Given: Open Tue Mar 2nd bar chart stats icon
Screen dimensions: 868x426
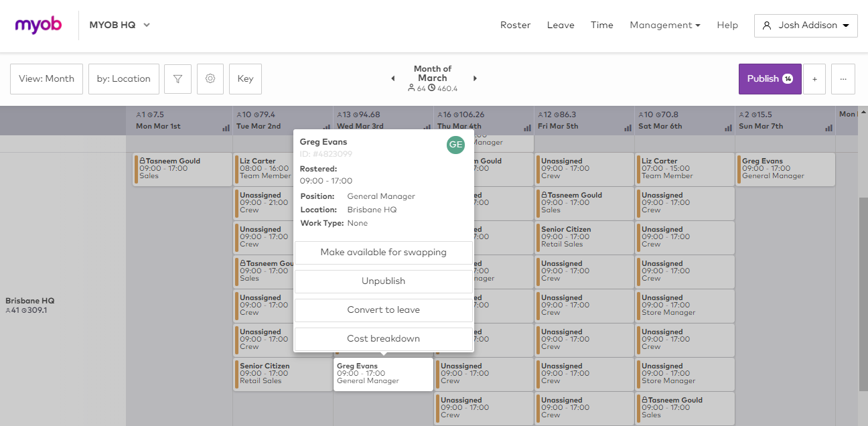Looking at the screenshot, I should pyautogui.click(x=326, y=127).
